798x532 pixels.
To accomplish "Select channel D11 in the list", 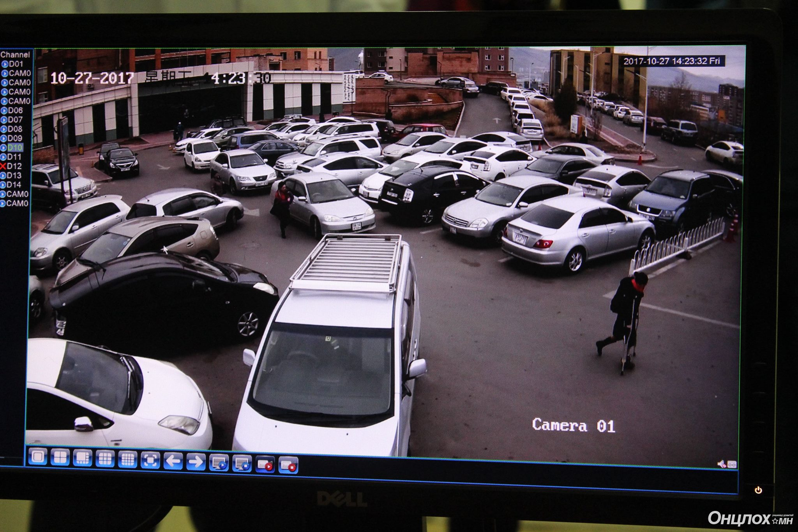I will [15, 157].
